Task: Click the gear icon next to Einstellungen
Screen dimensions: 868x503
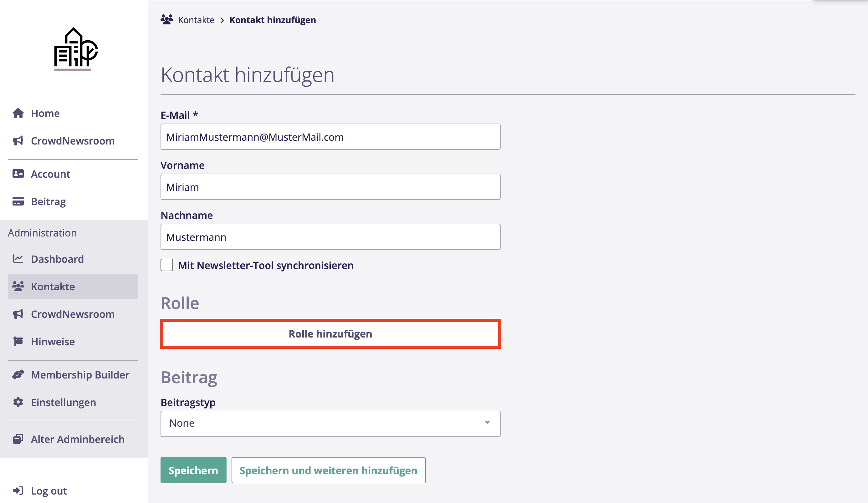Action: pos(18,402)
